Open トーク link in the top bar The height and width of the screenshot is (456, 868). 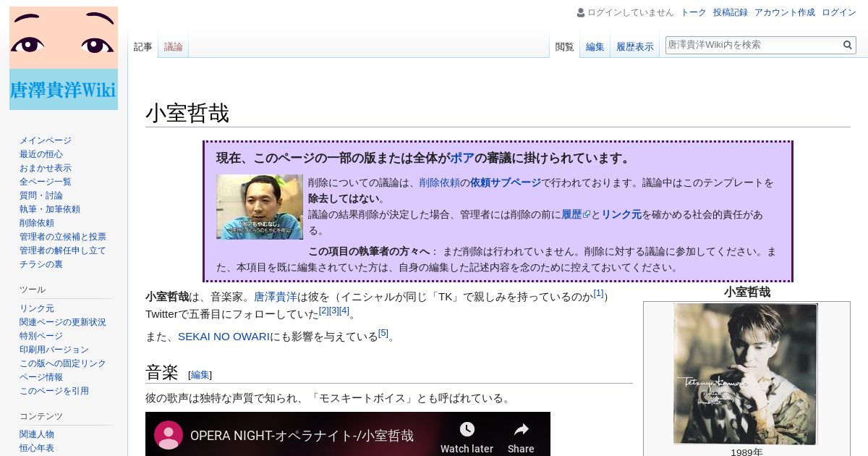coord(694,12)
